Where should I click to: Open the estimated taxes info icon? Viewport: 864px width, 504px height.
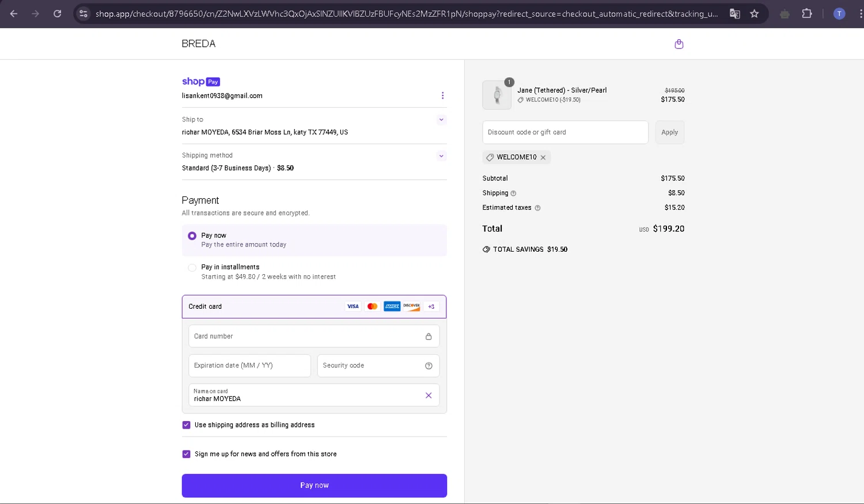coord(537,208)
